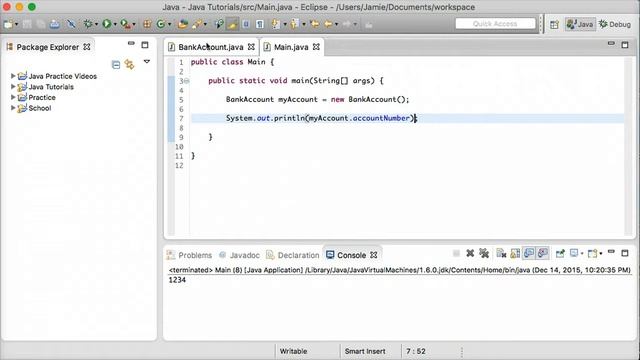Switch to the Debug perspective

[x=615, y=24]
